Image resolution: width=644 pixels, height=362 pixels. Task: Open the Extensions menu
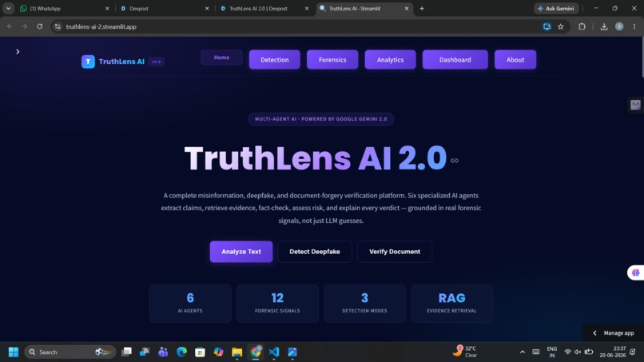[x=582, y=26]
